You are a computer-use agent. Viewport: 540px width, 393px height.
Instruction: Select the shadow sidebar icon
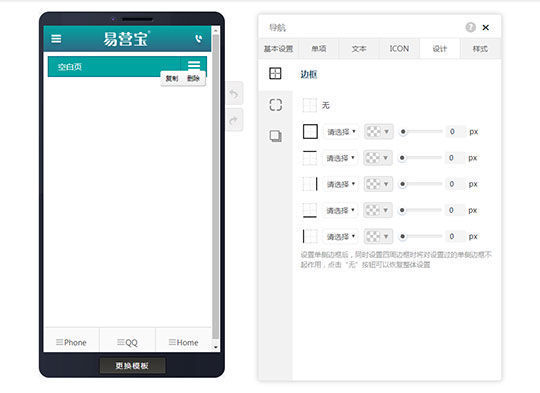(275, 136)
